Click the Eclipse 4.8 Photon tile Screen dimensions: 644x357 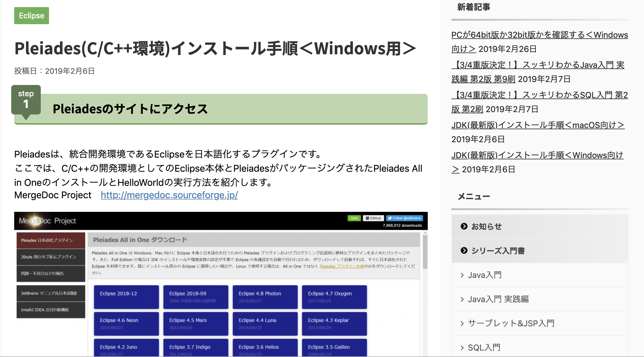point(265,297)
